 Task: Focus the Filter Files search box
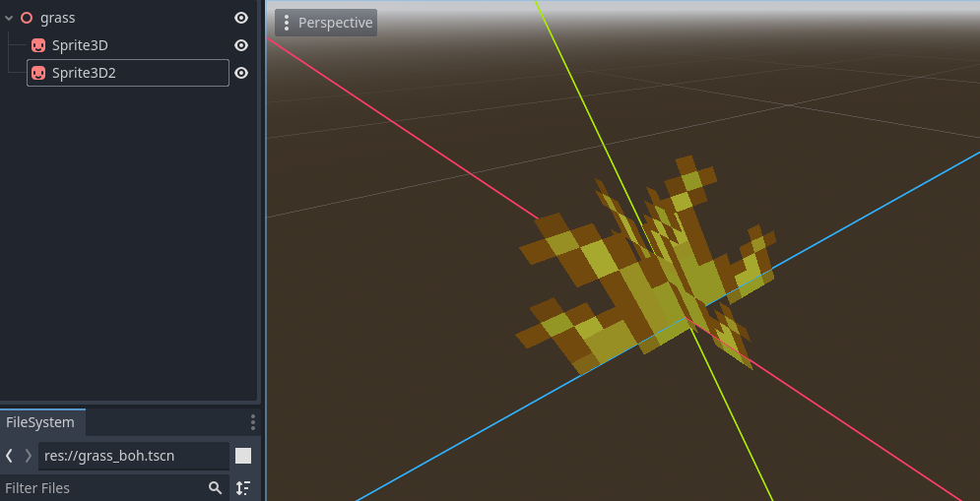click(114, 488)
